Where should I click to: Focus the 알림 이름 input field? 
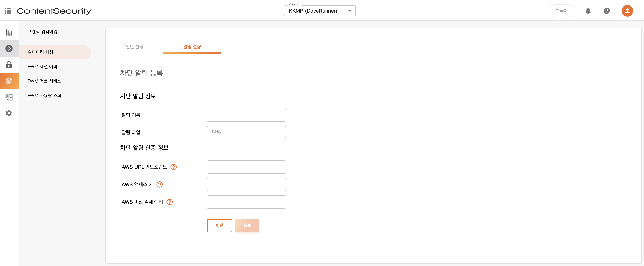click(246, 115)
